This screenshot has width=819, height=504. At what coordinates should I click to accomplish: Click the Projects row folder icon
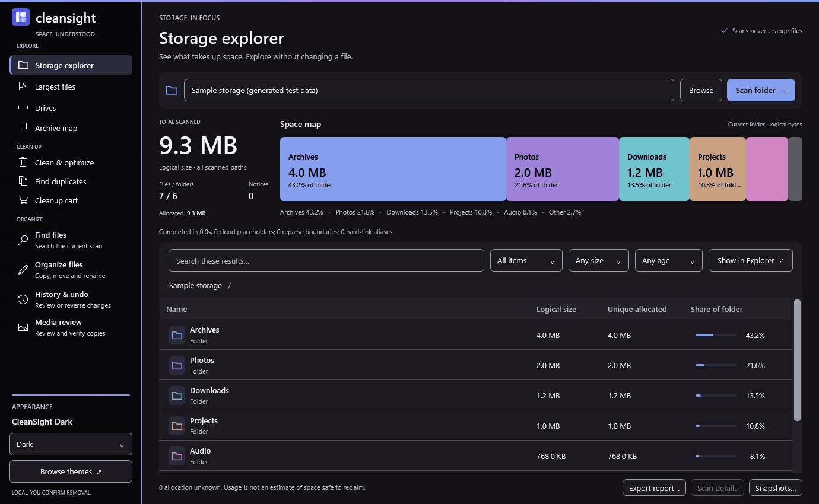click(x=177, y=426)
